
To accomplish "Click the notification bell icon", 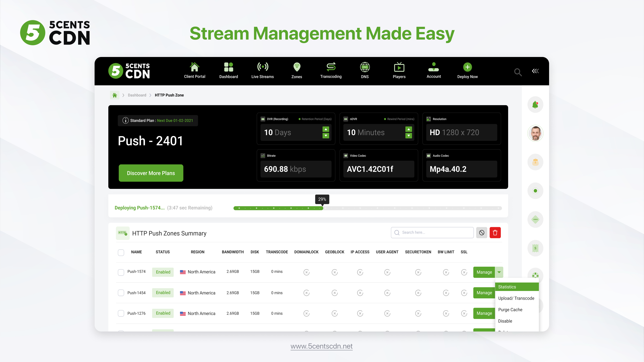I will click(535, 104).
